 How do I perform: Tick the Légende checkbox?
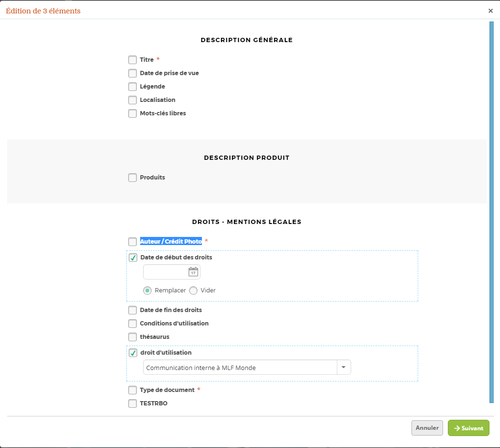click(x=133, y=87)
